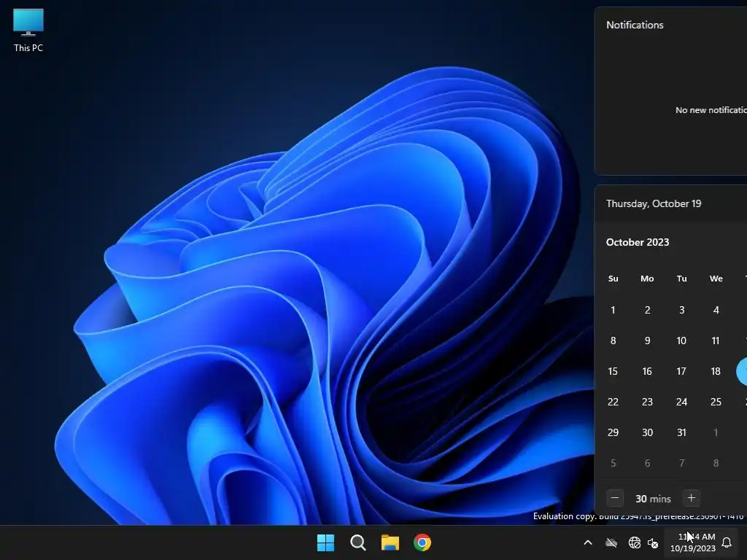
Task: Select October 1 in calendar
Action: (x=613, y=310)
